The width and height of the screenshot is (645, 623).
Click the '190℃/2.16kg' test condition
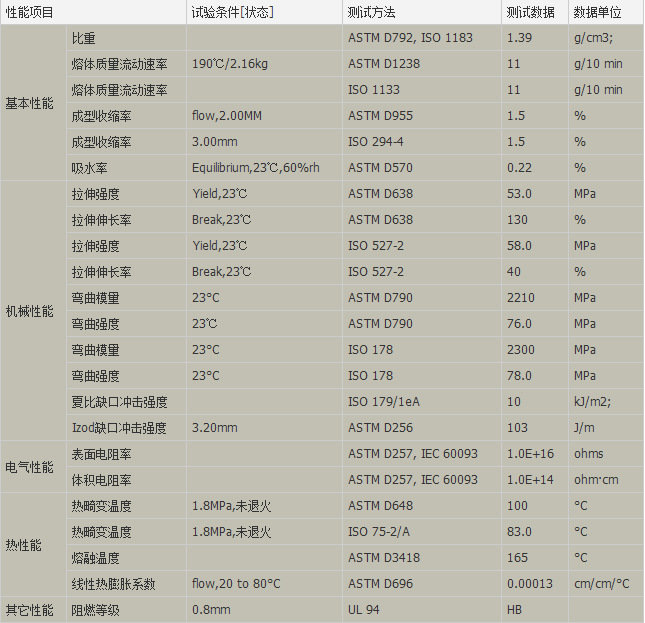click(x=264, y=64)
